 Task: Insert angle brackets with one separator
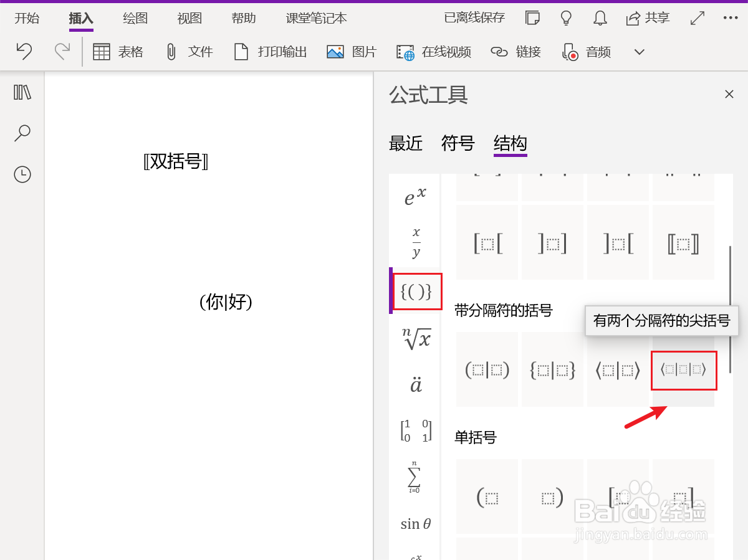click(x=618, y=370)
